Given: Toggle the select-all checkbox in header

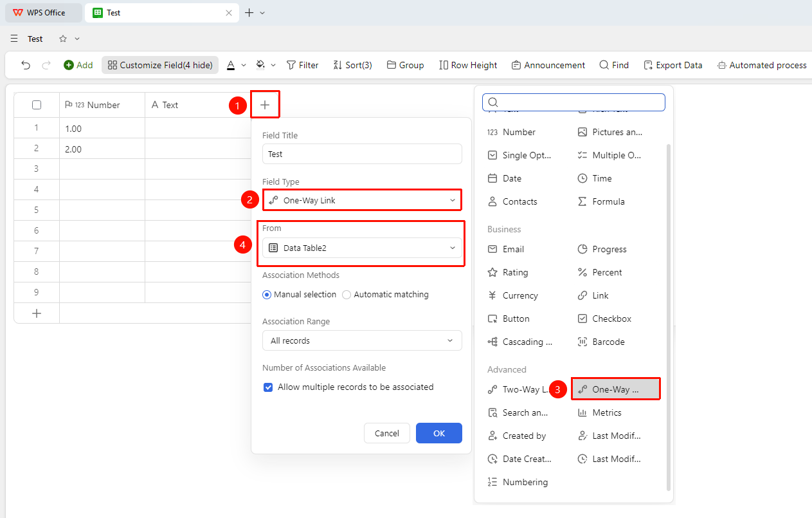Looking at the screenshot, I should 37,105.
